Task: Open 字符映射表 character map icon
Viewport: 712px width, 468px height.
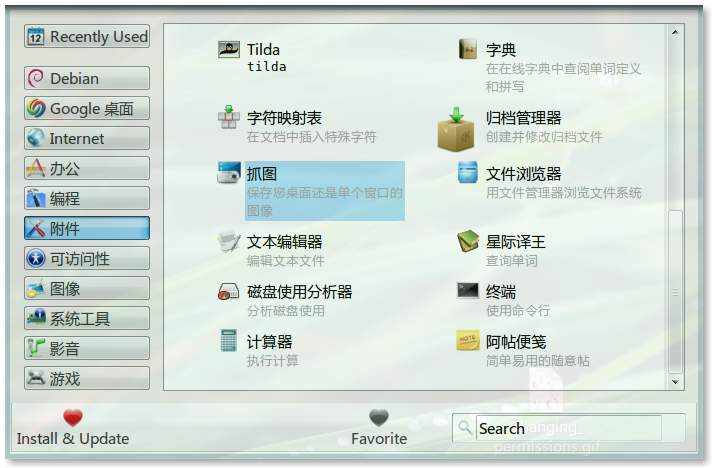Action: click(229, 117)
